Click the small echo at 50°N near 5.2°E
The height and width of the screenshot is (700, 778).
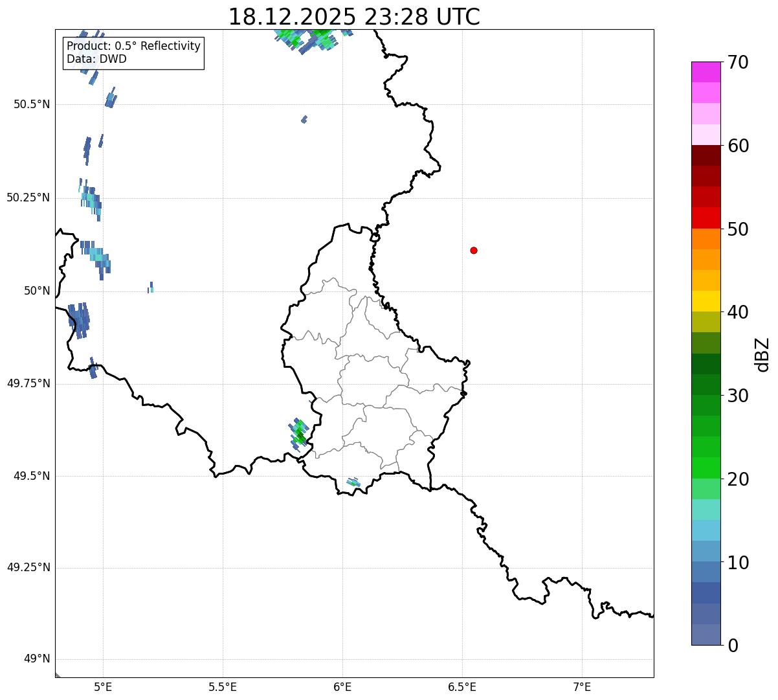coord(151,288)
